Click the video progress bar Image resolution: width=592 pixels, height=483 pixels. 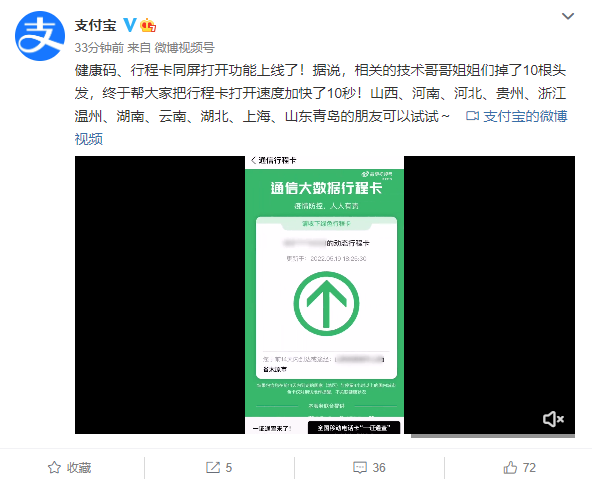493,436
